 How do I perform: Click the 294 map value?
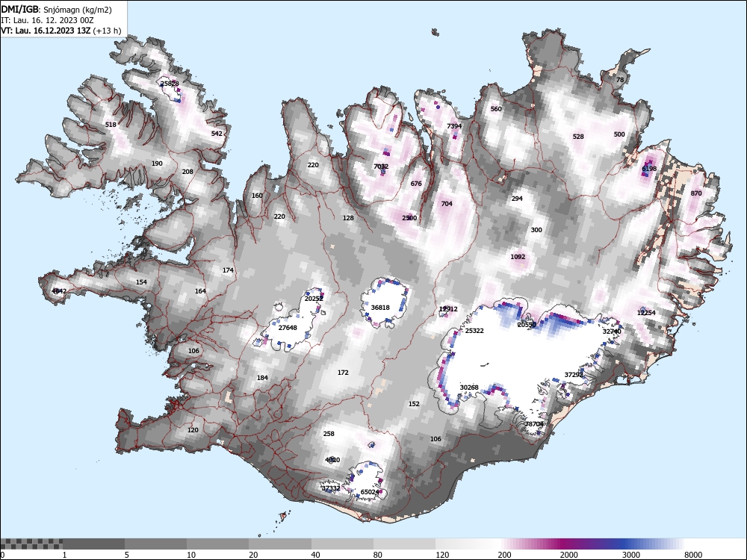pos(517,199)
